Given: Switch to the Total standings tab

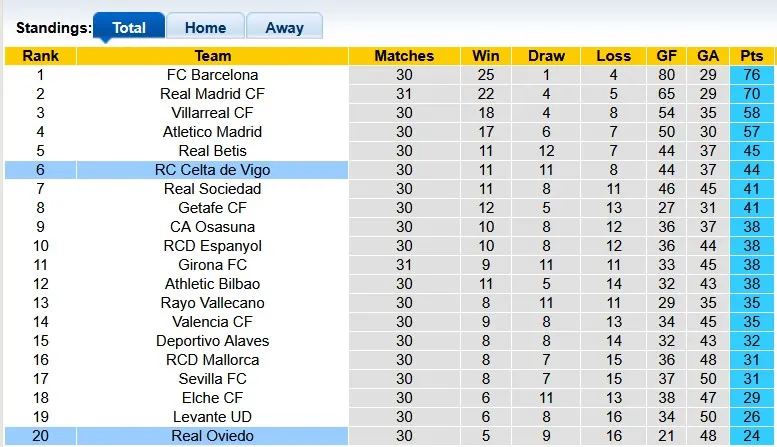Looking at the screenshot, I should click(129, 28).
